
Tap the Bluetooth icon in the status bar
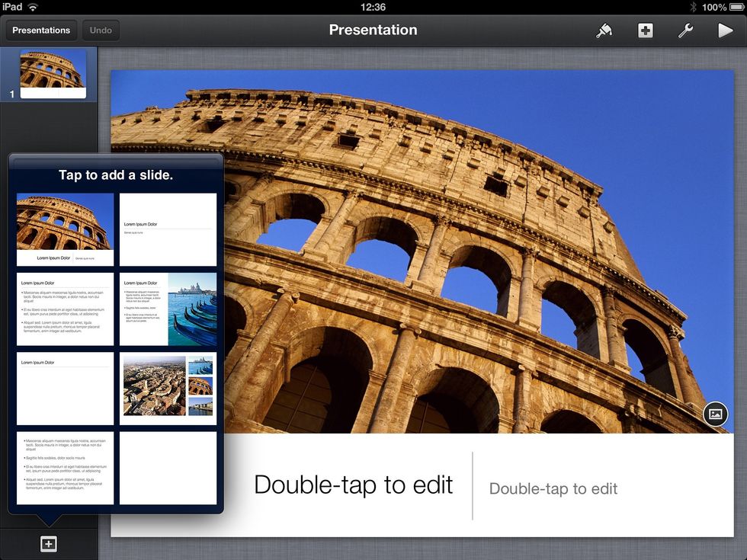693,7
